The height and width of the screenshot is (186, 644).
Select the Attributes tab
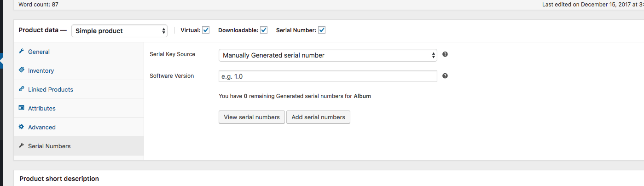point(42,108)
